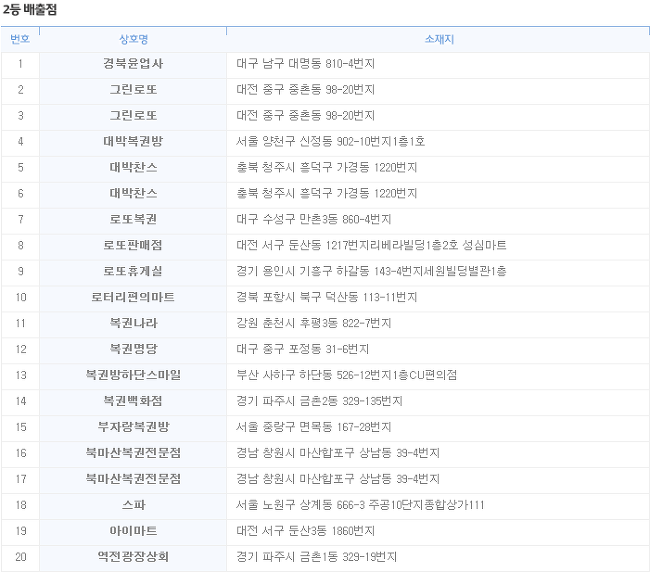Select 그린로또 in row 2
The image size is (650, 572).
pyautogui.click(x=133, y=90)
